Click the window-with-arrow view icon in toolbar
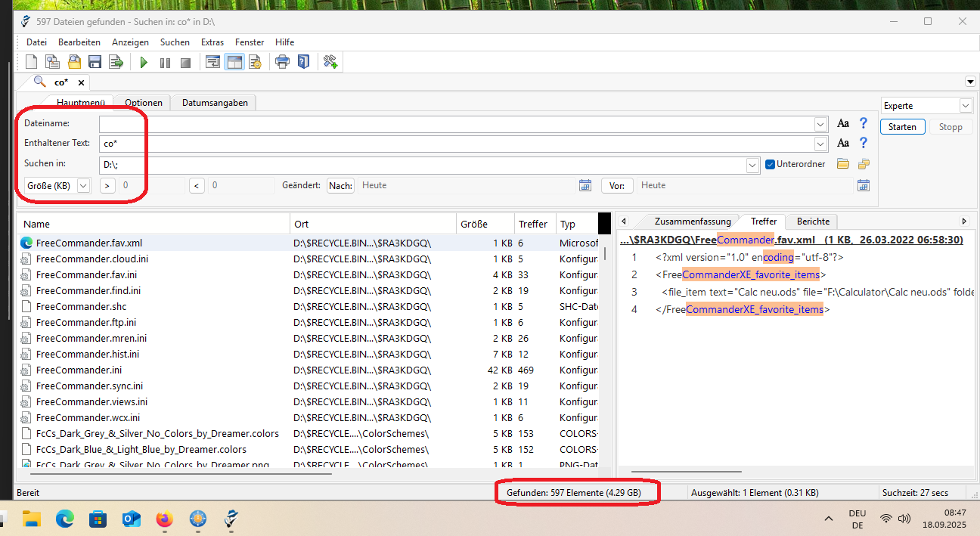This screenshot has width=980, height=536. point(213,62)
